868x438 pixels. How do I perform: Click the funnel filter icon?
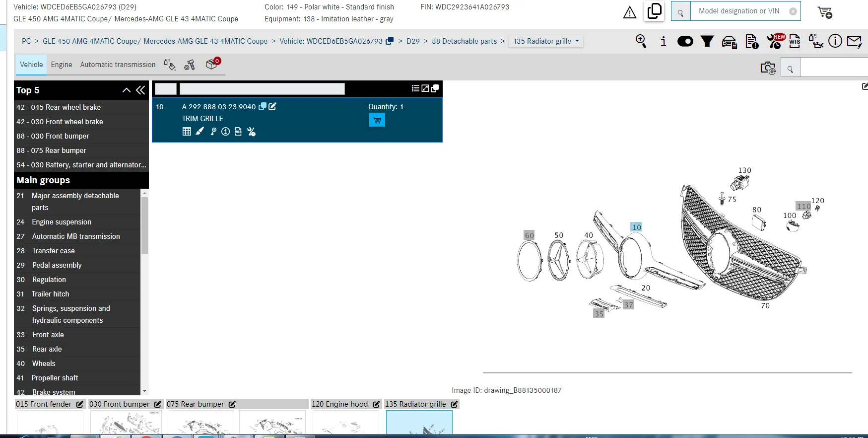pos(707,41)
